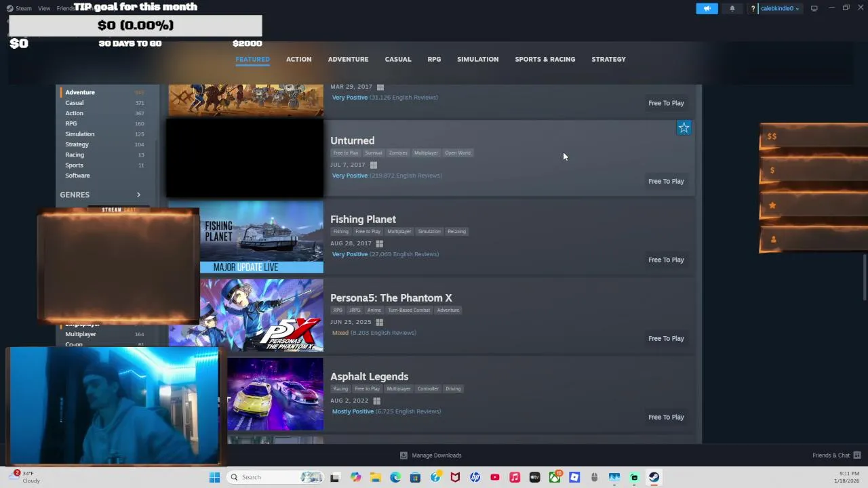Open Persona5: The Phantom X title

click(x=391, y=298)
